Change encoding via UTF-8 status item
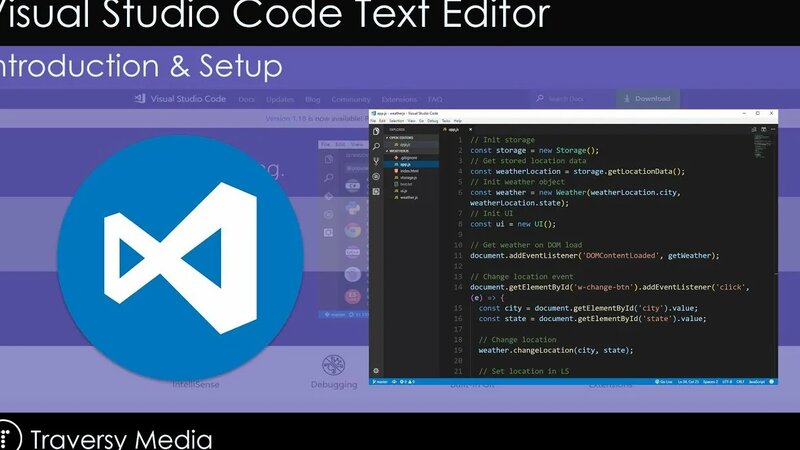The image size is (800, 450). (727, 382)
